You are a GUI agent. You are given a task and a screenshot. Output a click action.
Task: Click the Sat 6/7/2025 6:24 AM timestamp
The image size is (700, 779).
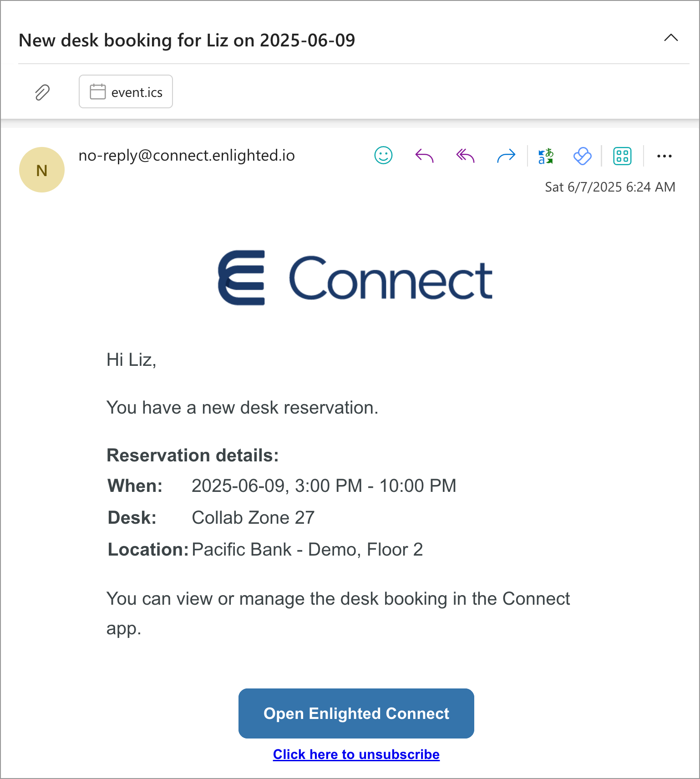point(610,187)
